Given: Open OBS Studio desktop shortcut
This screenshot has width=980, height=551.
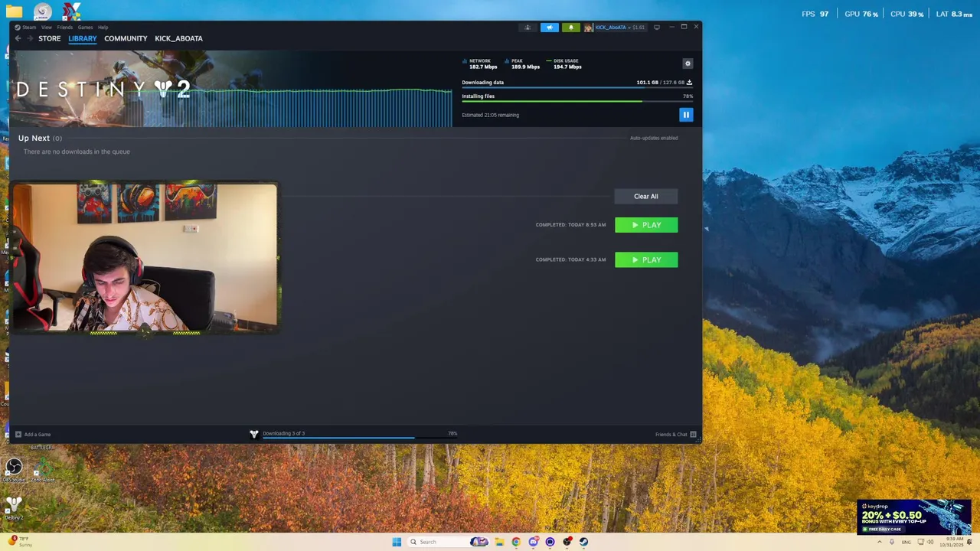Looking at the screenshot, I should [x=13, y=469].
